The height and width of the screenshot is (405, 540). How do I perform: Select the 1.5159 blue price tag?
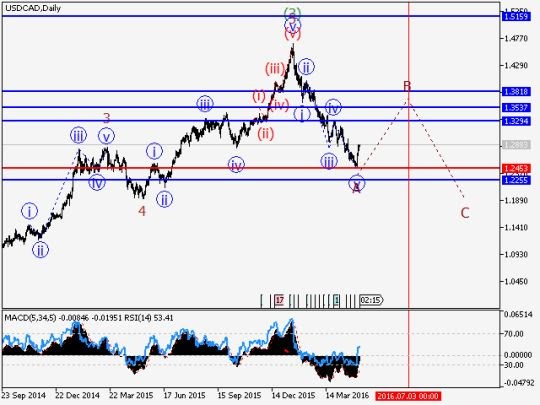coord(516,17)
